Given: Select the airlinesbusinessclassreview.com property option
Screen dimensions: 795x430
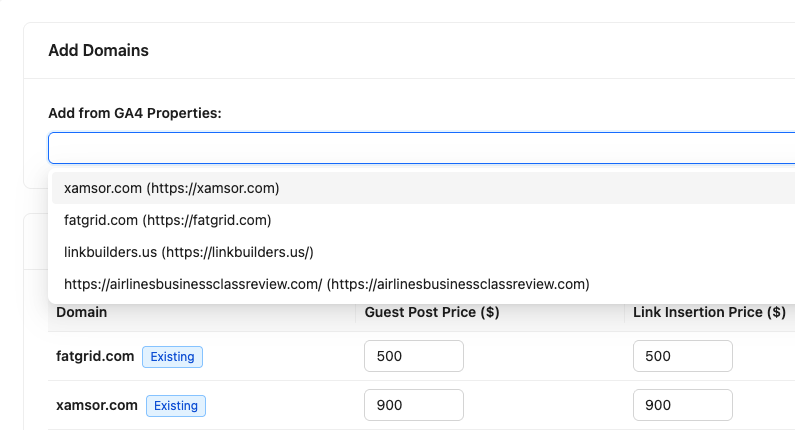Looking at the screenshot, I should (326, 284).
